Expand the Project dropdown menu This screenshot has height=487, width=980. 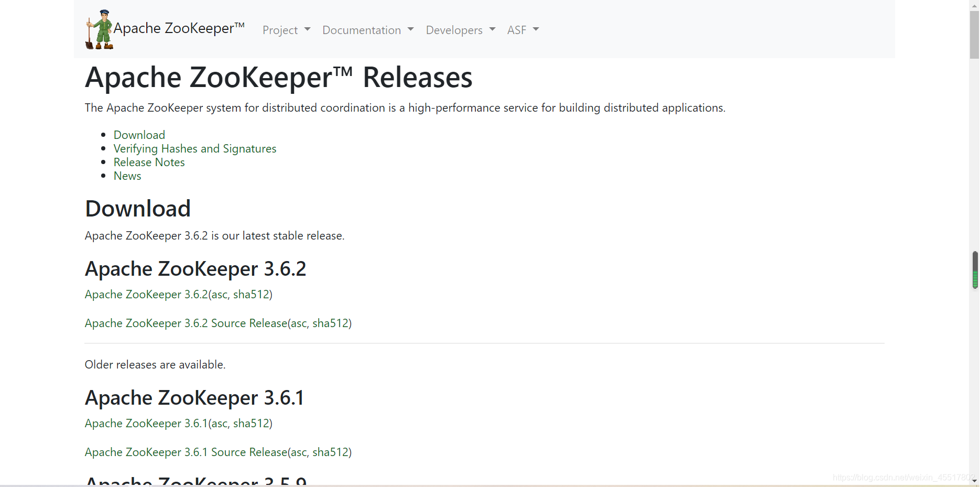click(x=286, y=30)
